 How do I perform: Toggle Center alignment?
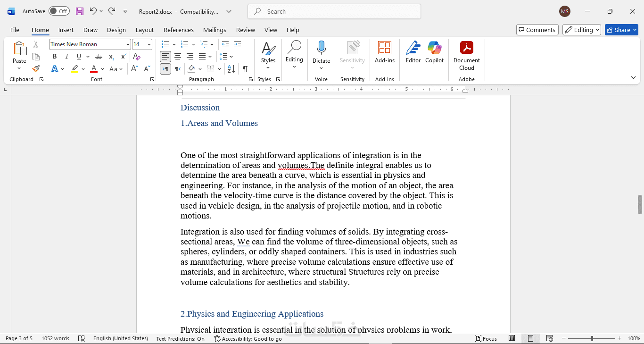click(x=178, y=57)
